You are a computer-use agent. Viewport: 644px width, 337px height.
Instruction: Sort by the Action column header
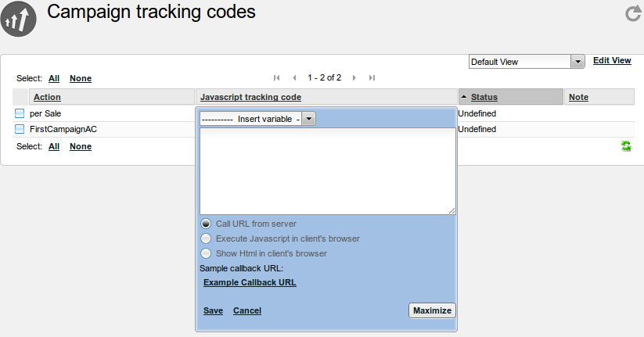click(47, 97)
